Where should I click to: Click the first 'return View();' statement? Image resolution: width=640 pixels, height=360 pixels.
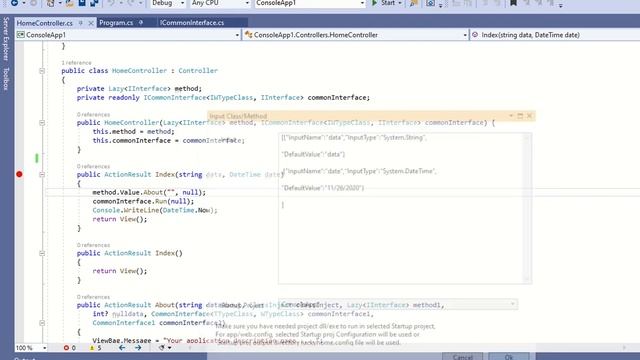pyautogui.click(x=120, y=219)
